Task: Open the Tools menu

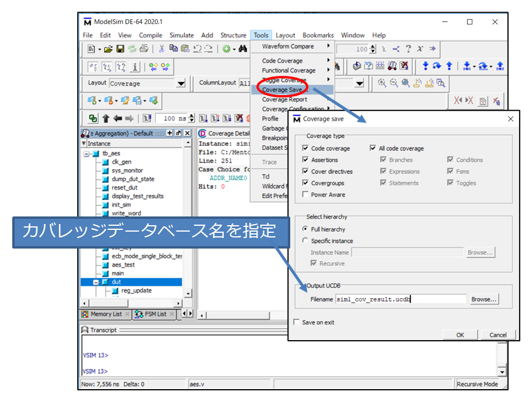Action: coord(261,35)
